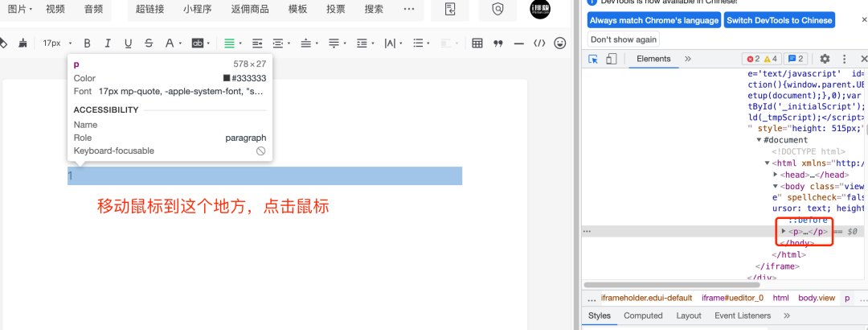Image resolution: width=868 pixels, height=330 pixels.
Task: Open the font color dropdown arrow
Action: tap(181, 43)
